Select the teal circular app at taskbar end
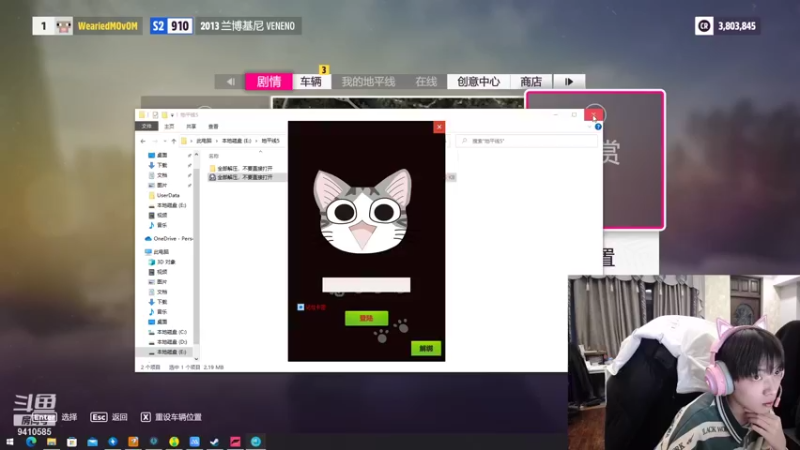This screenshot has width=800, height=450. pos(256,442)
